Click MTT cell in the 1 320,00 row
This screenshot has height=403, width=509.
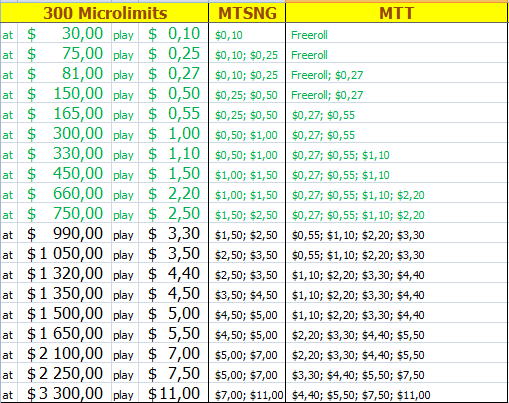click(x=396, y=273)
